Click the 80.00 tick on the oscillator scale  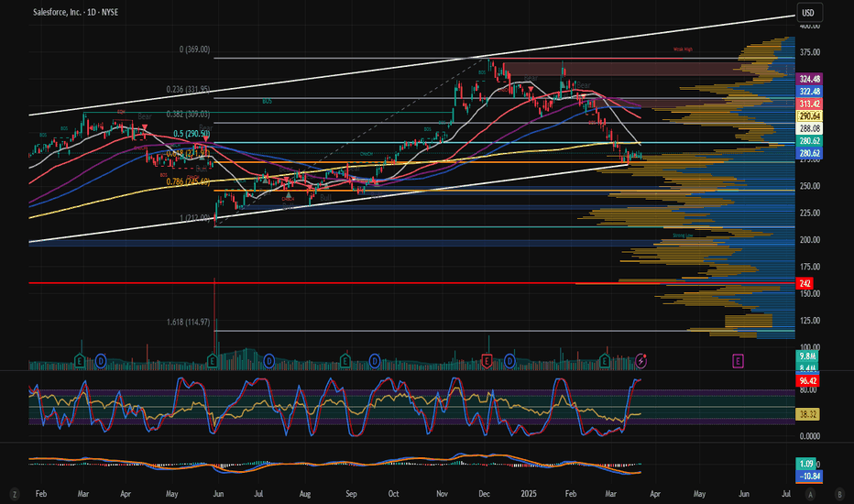tap(808, 390)
